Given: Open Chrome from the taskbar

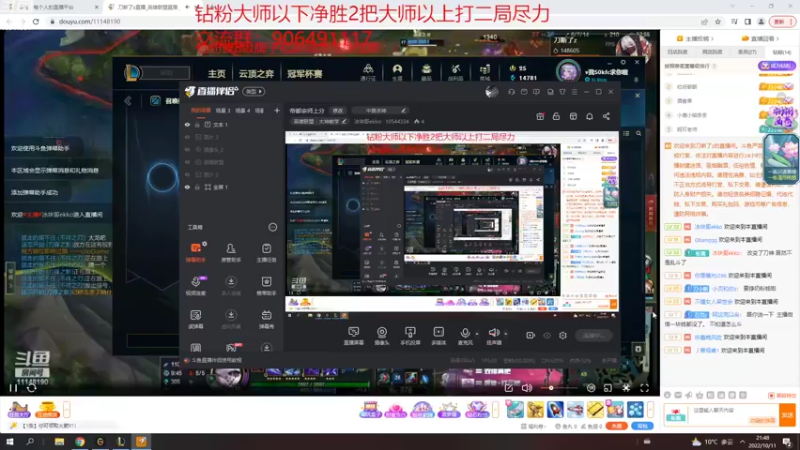Looking at the screenshot, I should [80, 442].
